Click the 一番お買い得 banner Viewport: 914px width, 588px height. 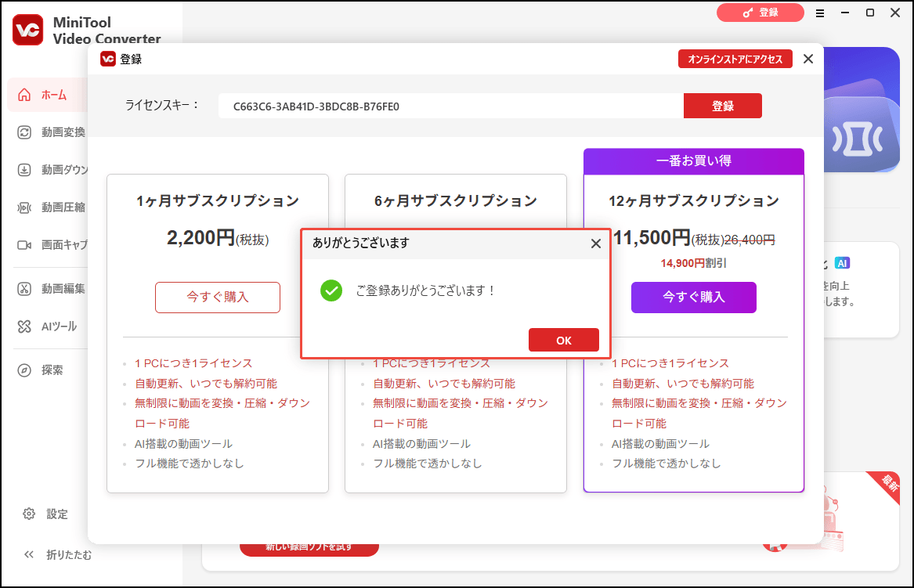pos(694,161)
